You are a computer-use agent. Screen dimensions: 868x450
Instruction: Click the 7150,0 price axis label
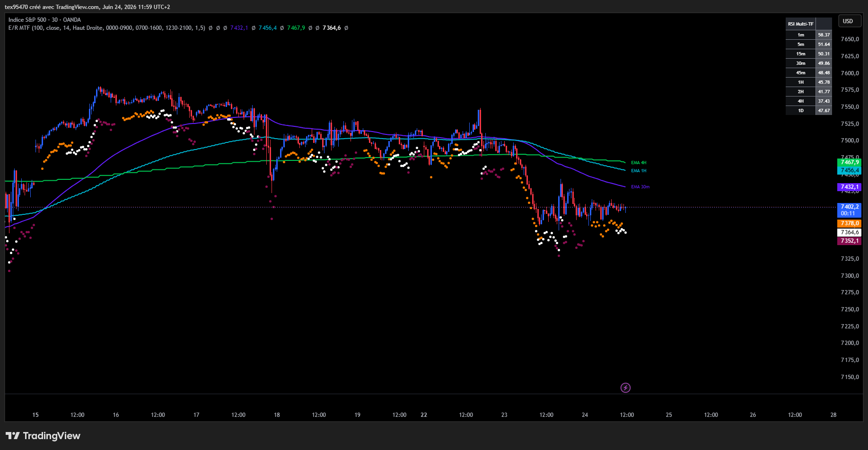click(x=850, y=377)
